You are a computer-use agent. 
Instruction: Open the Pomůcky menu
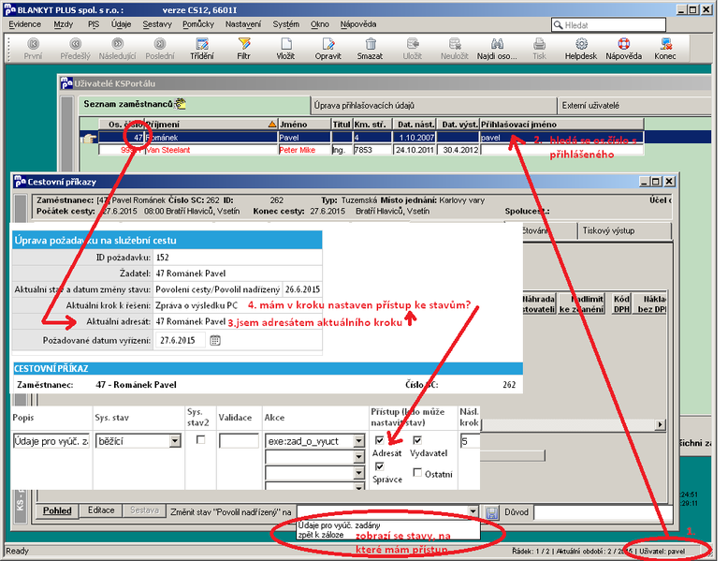[198, 24]
